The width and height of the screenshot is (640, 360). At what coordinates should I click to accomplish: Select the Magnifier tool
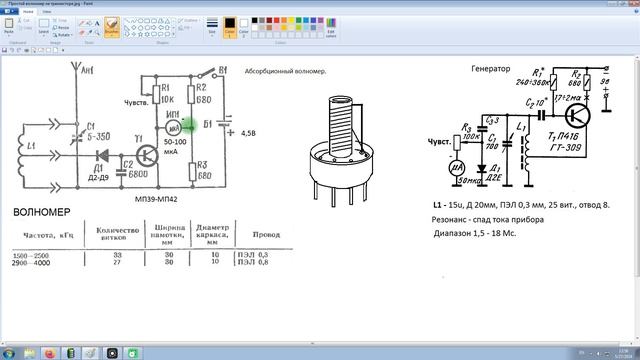[97, 32]
